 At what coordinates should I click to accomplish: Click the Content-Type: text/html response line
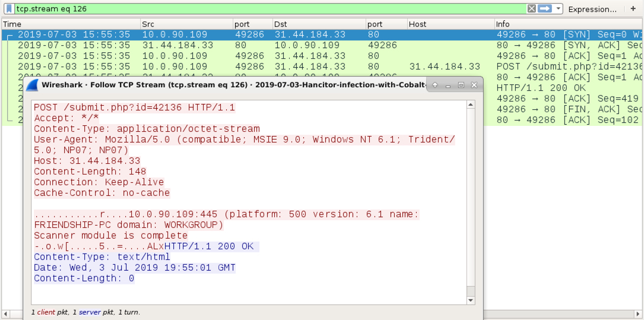click(102, 257)
